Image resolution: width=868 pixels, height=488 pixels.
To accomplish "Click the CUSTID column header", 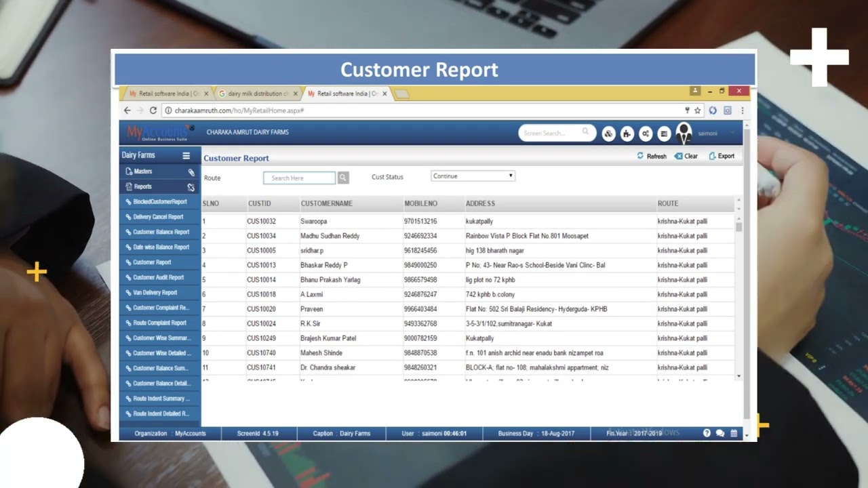I will pyautogui.click(x=259, y=203).
